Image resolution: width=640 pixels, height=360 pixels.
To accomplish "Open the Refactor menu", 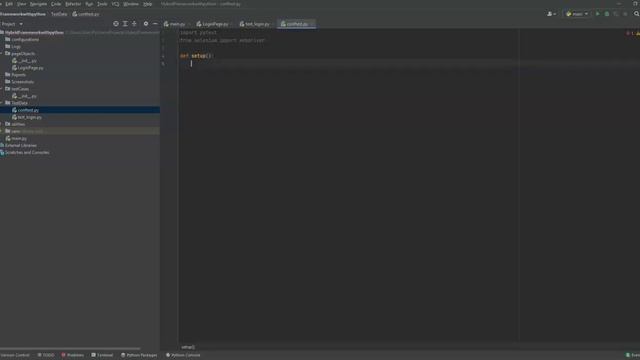I will pos(73,4).
